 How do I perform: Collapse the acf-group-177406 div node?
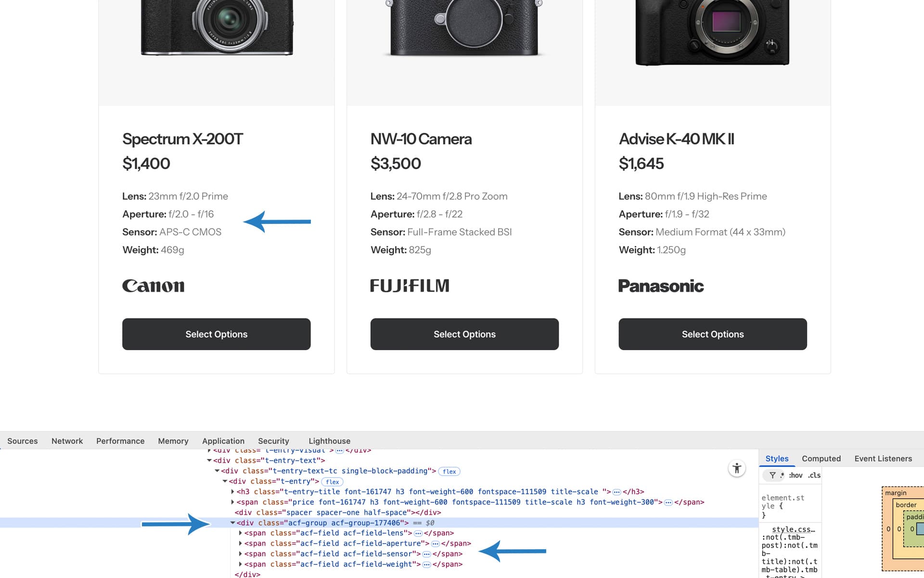click(x=232, y=523)
